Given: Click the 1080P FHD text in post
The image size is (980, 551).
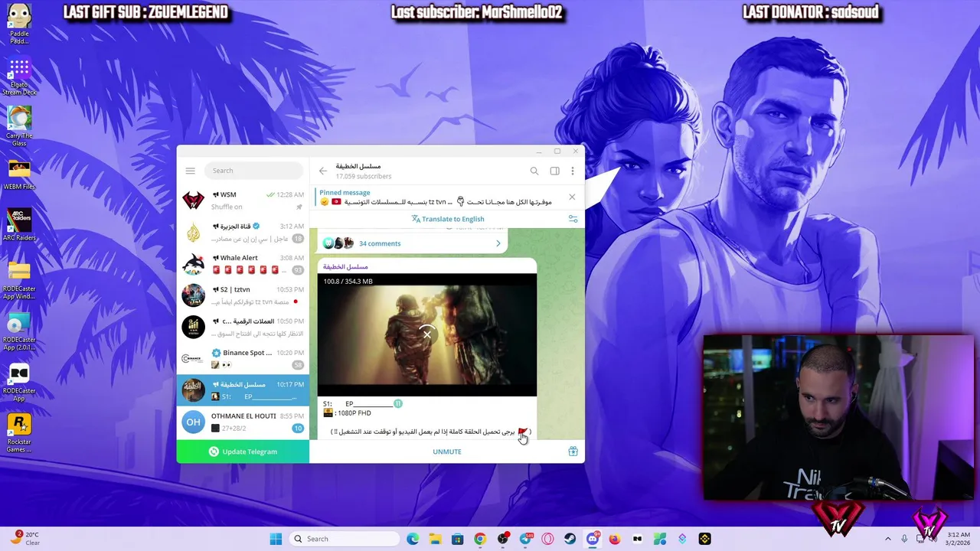Looking at the screenshot, I should click(354, 413).
